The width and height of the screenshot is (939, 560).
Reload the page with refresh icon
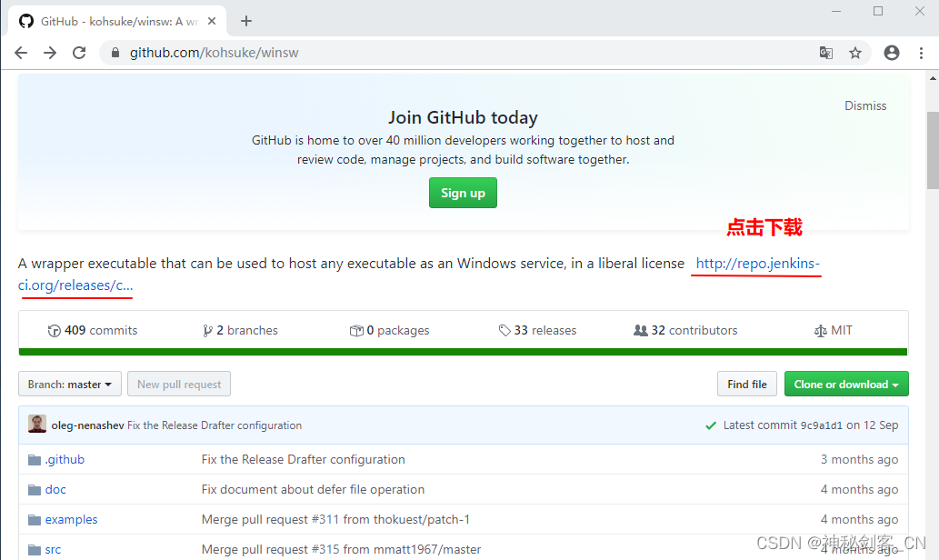tap(79, 53)
